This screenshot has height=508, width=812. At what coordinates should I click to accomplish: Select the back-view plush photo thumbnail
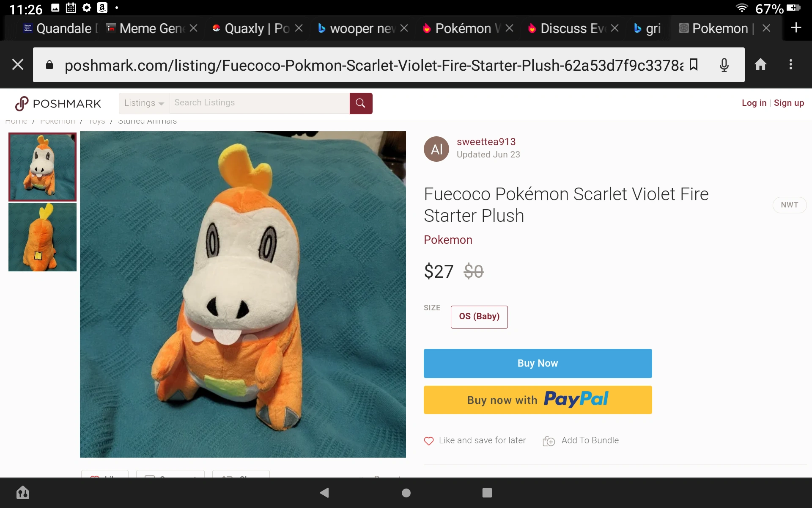tap(42, 237)
